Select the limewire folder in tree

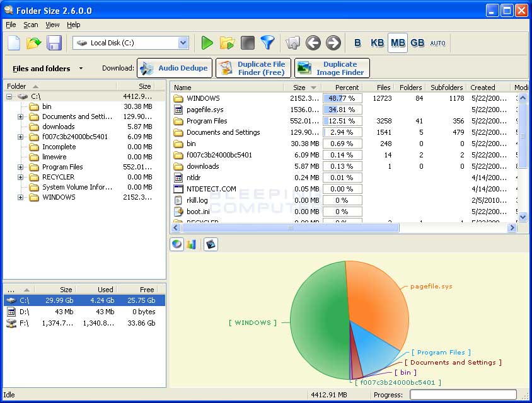(x=54, y=157)
